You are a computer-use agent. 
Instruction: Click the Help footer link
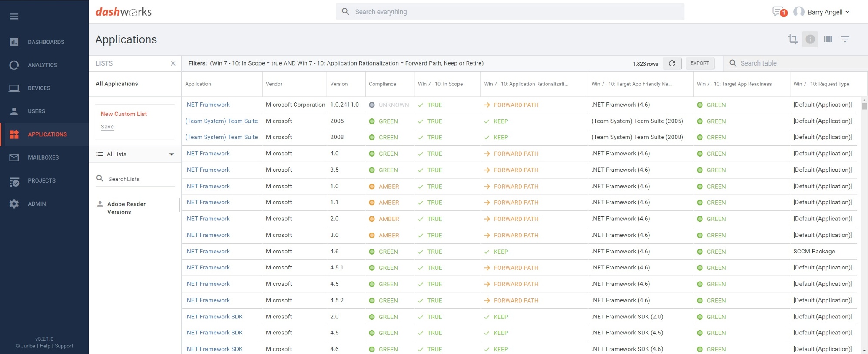[45, 346]
